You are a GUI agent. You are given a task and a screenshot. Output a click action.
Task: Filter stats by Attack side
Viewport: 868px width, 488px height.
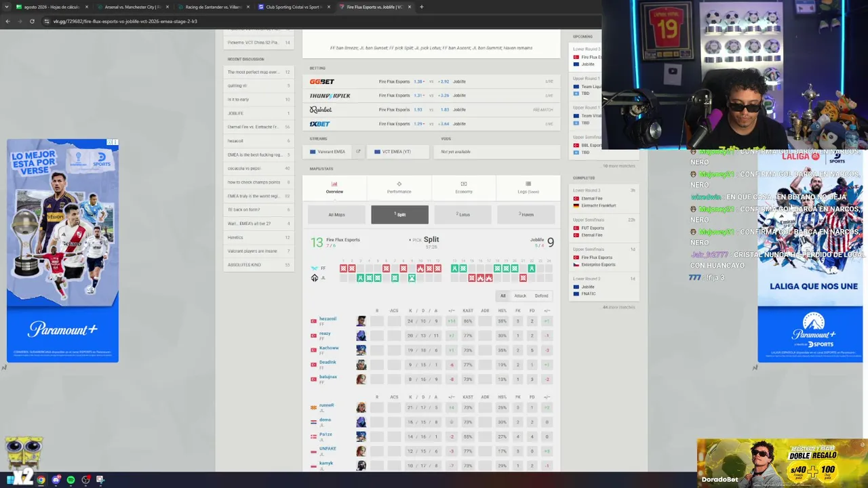(520, 296)
